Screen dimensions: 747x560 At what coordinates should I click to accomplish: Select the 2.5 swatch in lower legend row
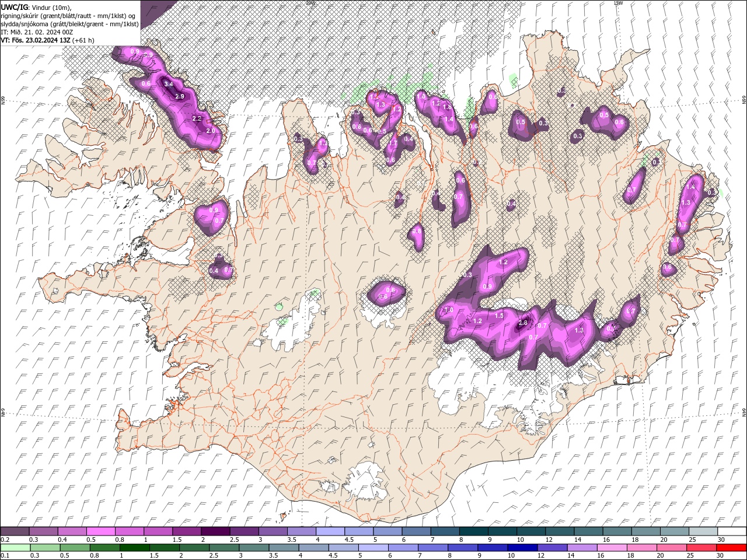pos(224,548)
